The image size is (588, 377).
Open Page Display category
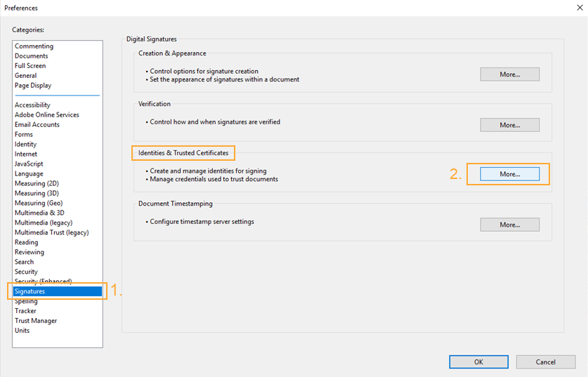point(33,86)
